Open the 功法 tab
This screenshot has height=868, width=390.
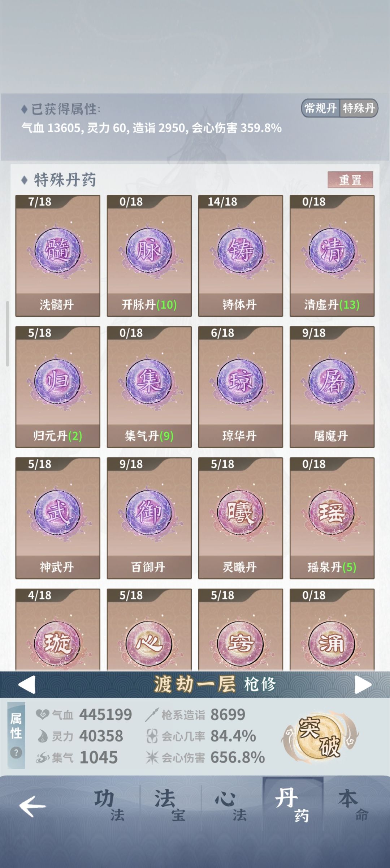pyautogui.click(x=109, y=805)
